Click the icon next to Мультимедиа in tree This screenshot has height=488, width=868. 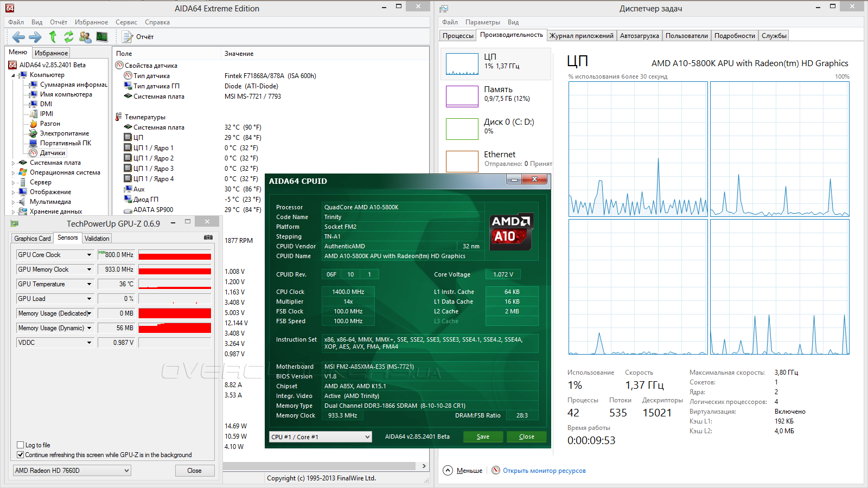(23, 202)
